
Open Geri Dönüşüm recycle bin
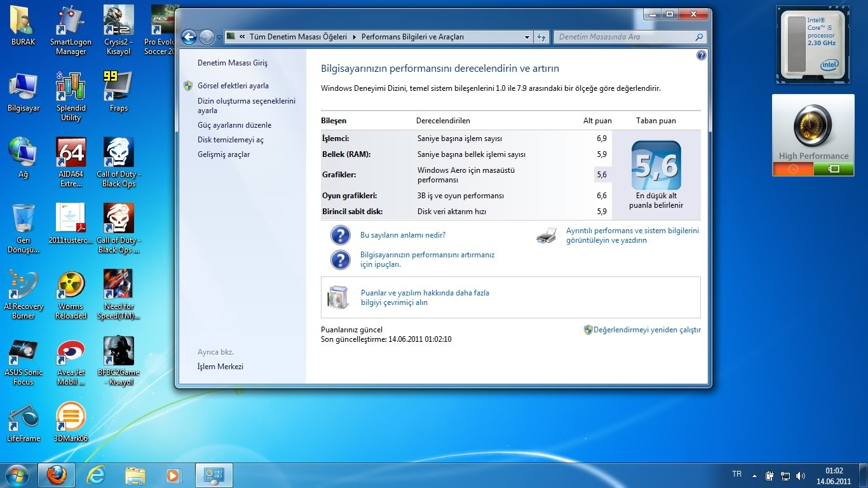(x=24, y=228)
